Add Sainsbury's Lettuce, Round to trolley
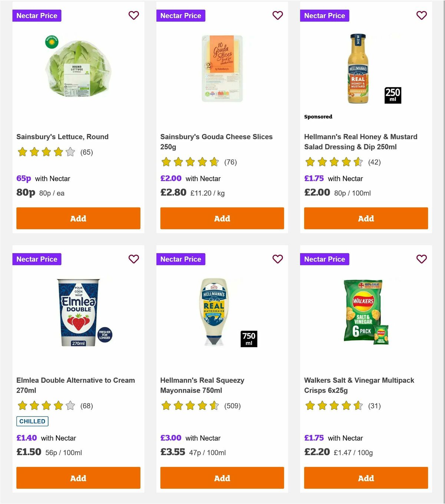 (x=78, y=218)
